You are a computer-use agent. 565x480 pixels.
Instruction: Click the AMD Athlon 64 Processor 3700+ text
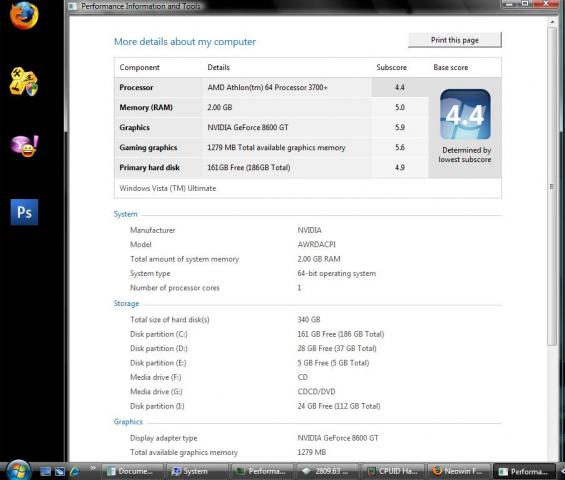point(267,88)
